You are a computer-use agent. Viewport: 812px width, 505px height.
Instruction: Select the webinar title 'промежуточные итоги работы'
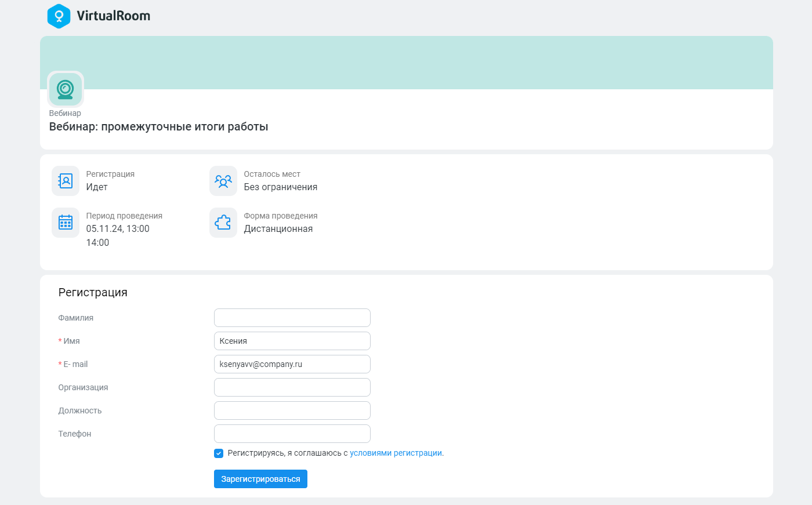[x=184, y=127]
